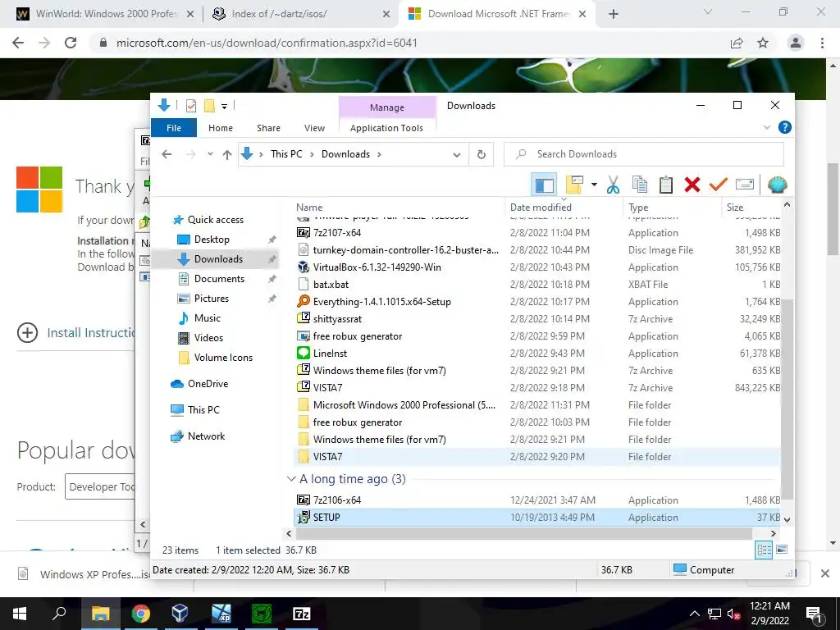This screenshot has height=630, width=840.
Task: Open the Chrome tab search chevron
Action: pyautogui.click(x=708, y=11)
